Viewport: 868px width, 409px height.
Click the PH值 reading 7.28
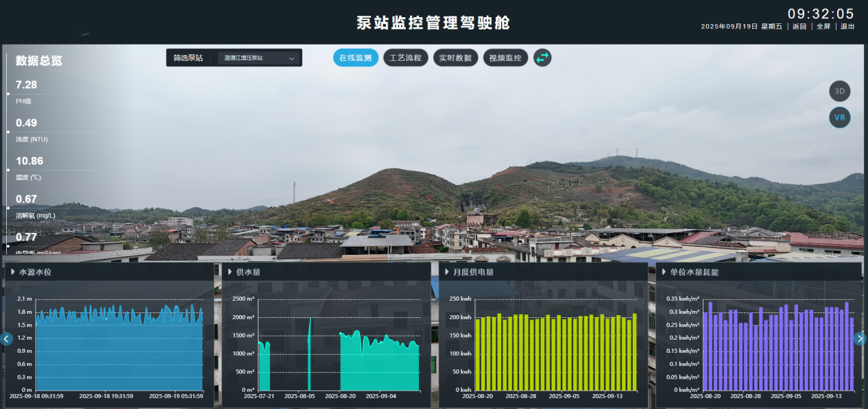[x=27, y=85]
